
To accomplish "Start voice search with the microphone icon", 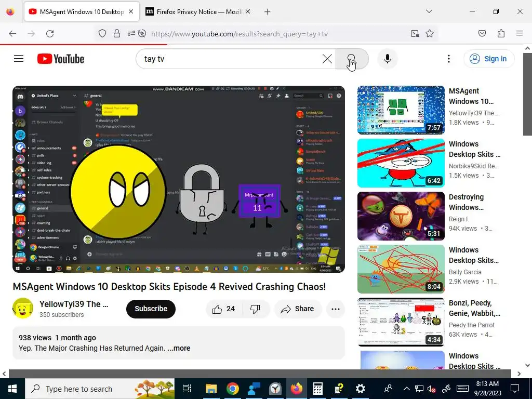I will tap(387, 59).
